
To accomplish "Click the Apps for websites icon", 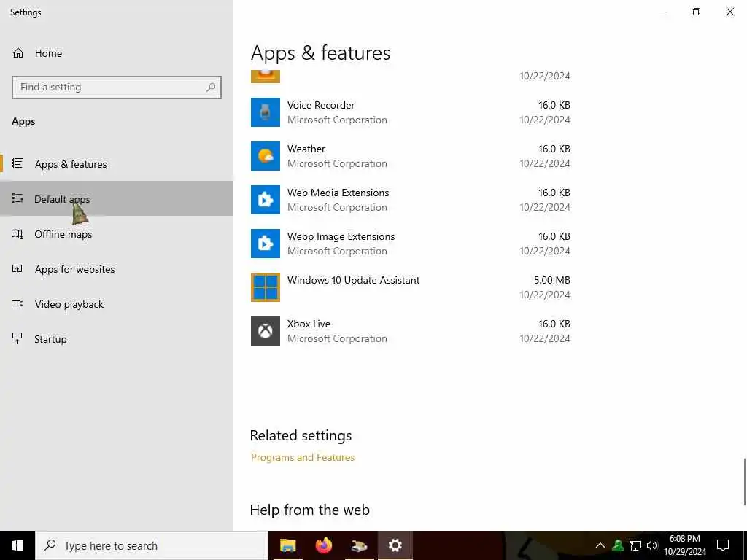I will click(x=18, y=268).
